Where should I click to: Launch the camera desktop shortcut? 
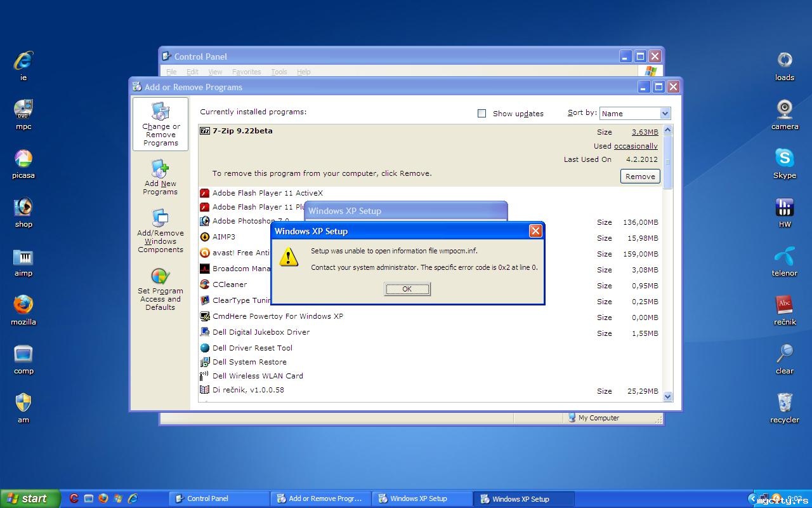point(785,110)
